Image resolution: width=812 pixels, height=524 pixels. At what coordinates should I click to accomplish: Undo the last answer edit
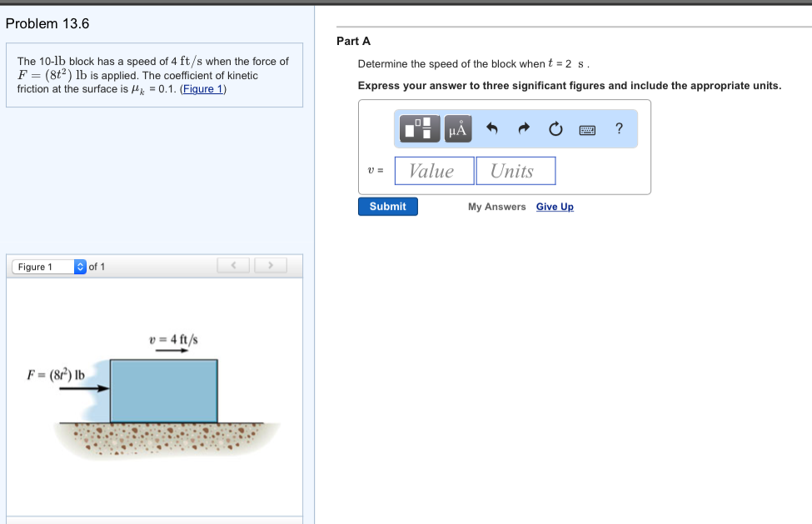(x=491, y=128)
